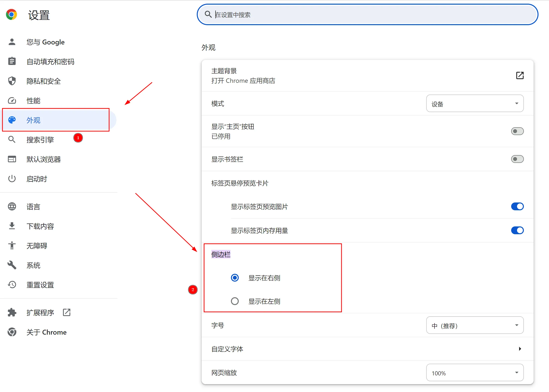Click the puzzle piece icon for 扩展程序

[12, 313]
